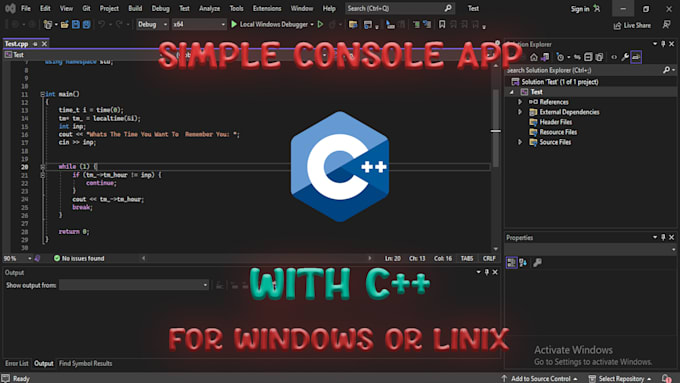The width and height of the screenshot is (680, 383).
Task: Toggle Alphabetical sort in Properties panel
Action: 523,262
